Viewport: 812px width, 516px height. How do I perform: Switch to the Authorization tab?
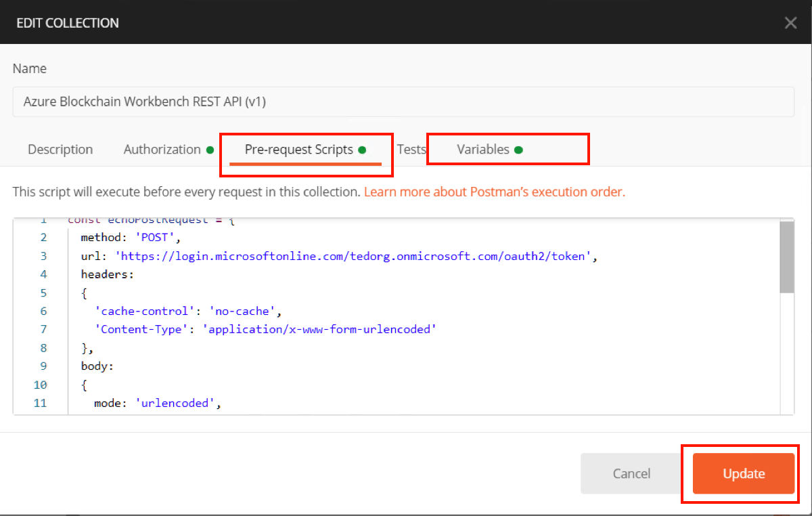click(168, 150)
